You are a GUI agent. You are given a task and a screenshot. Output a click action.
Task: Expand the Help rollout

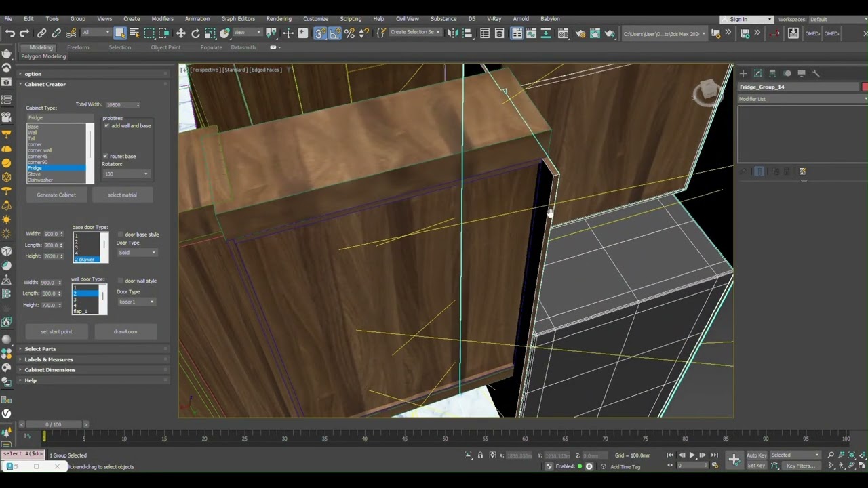[x=31, y=380]
